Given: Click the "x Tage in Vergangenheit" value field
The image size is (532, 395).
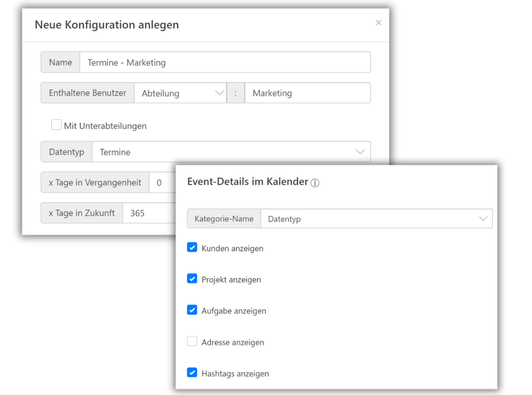Looking at the screenshot, I should (164, 182).
